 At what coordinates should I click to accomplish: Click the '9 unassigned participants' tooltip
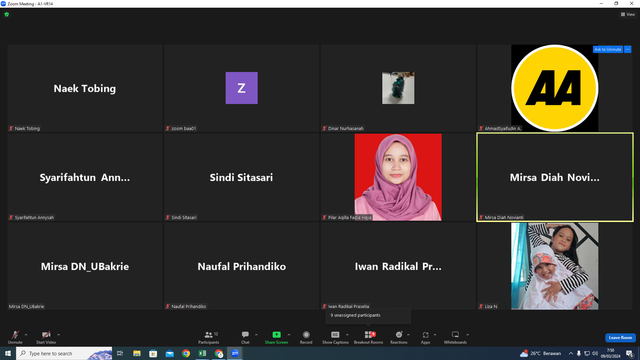click(368, 316)
